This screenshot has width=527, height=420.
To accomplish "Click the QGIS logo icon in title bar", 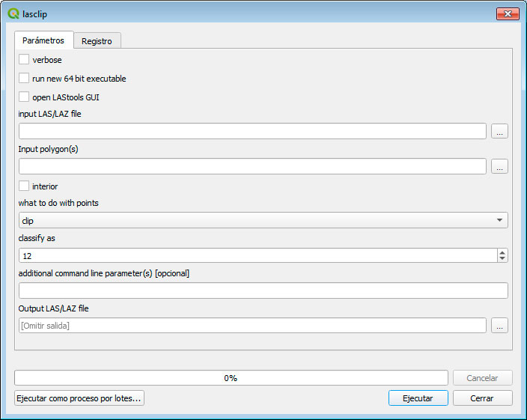I will (x=13, y=13).
